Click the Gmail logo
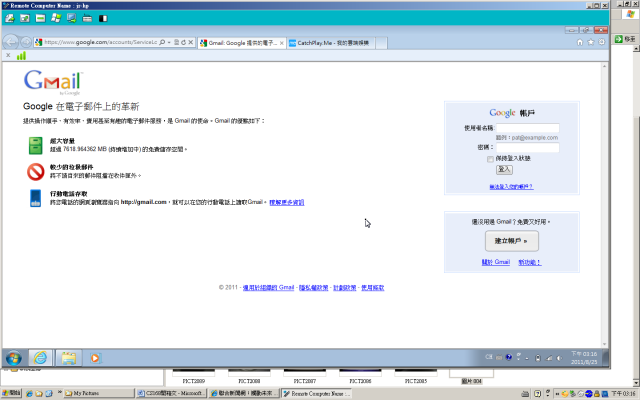The height and width of the screenshot is (400, 640). [x=53, y=82]
